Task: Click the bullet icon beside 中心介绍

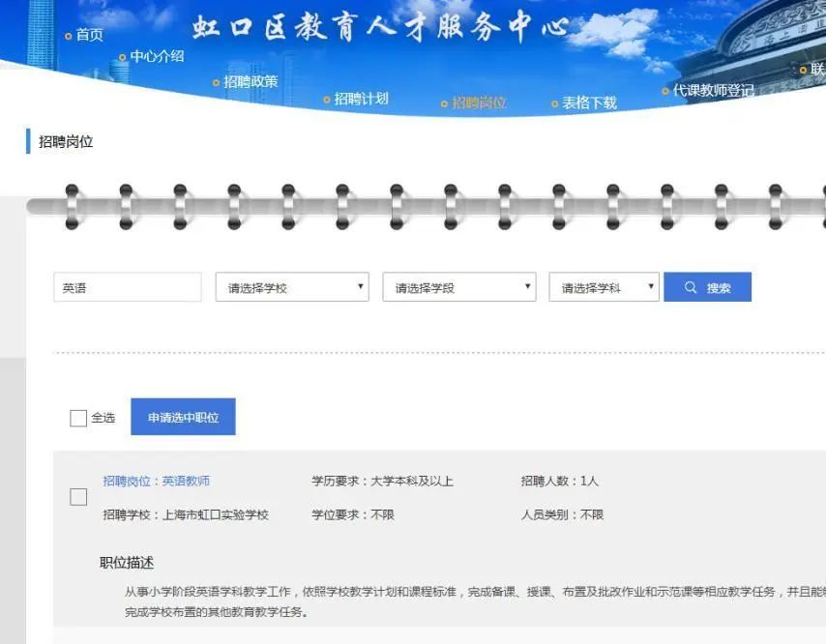Action: [x=122, y=57]
